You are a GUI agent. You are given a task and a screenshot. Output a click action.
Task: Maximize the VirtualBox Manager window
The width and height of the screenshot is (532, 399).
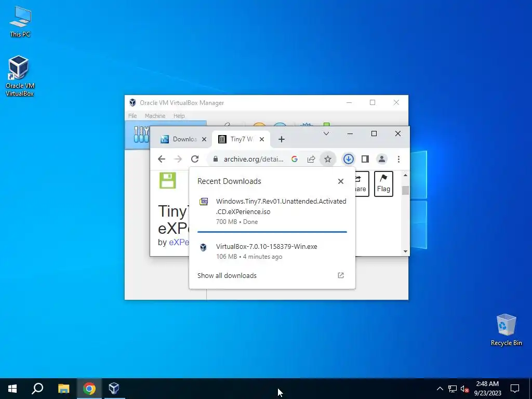[373, 102]
